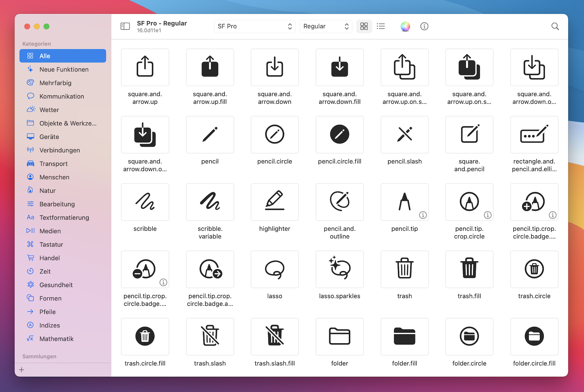Switch to list view mode

[381, 26]
